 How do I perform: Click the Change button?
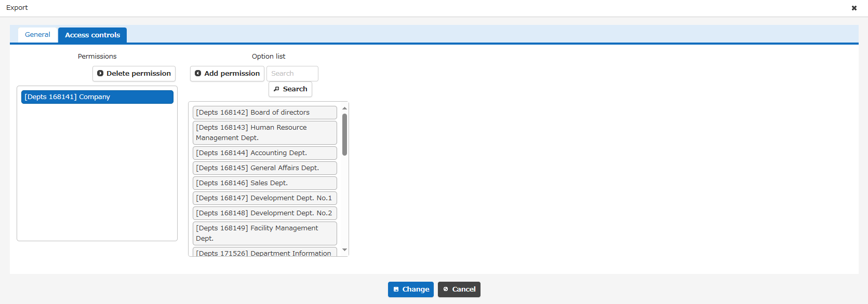[x=411, y=289]
